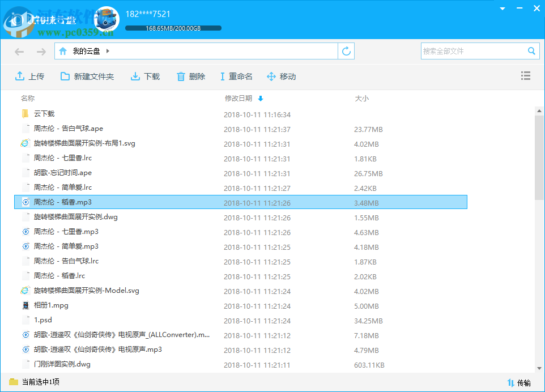Screen dimensions: 545x392
Task: Sort by 大小 column header
Action: tap(361, 99)
